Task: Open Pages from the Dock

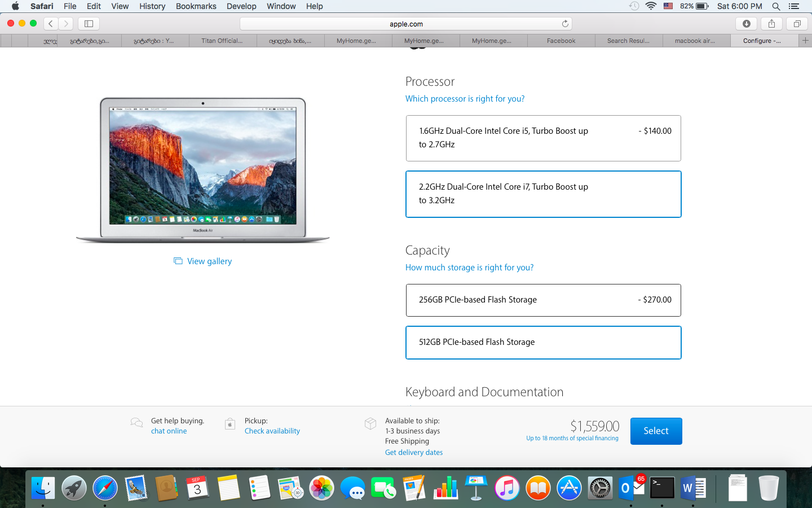Action: (414, 488)
